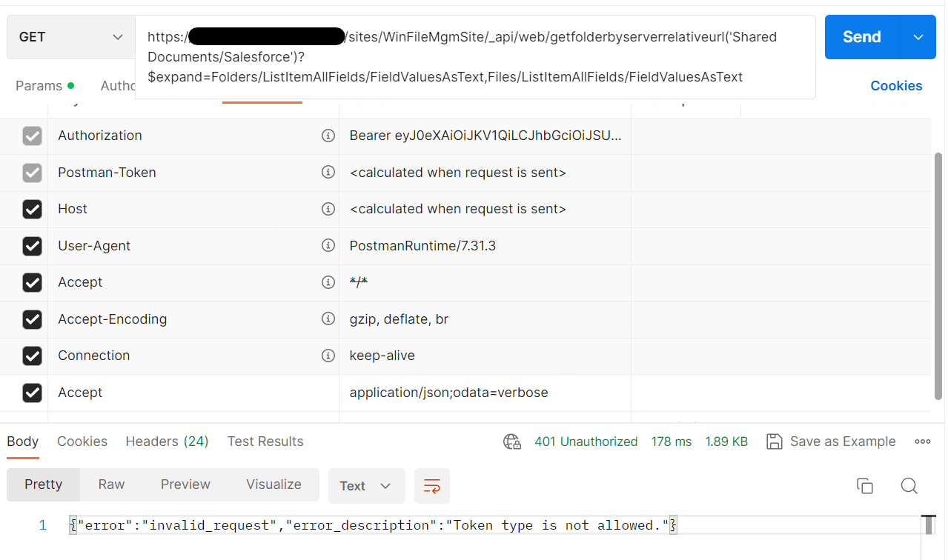
Task: Open the response more options ellipsis
Action: tap(923, 441)
